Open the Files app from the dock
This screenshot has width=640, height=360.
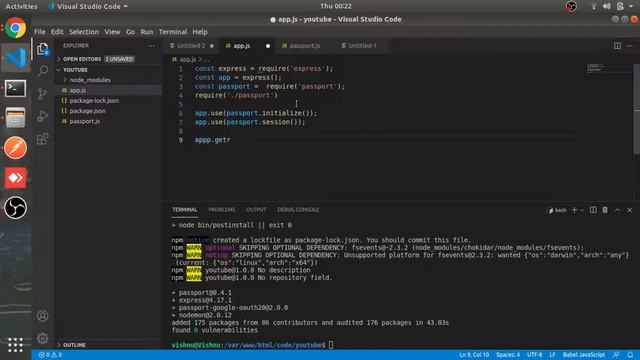[16, 118]
